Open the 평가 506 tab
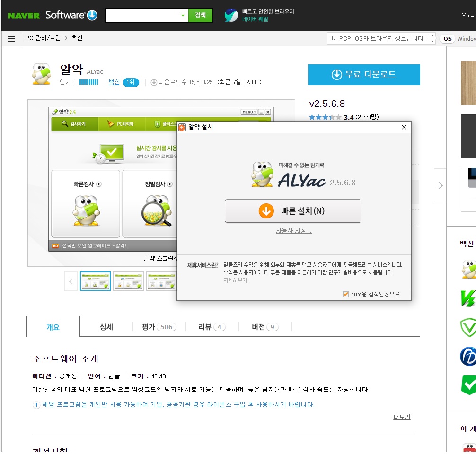The height and width of the screenshot is (454, 476). pos(159,327)
